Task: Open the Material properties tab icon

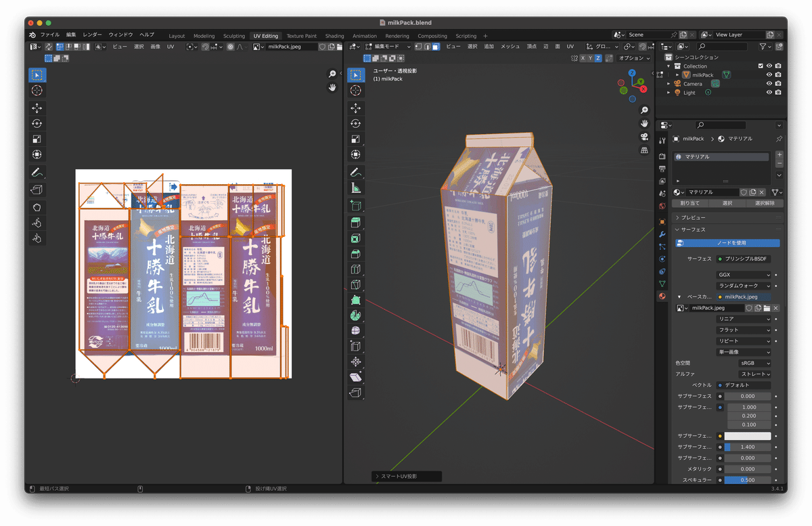Action: coord(662,296)
